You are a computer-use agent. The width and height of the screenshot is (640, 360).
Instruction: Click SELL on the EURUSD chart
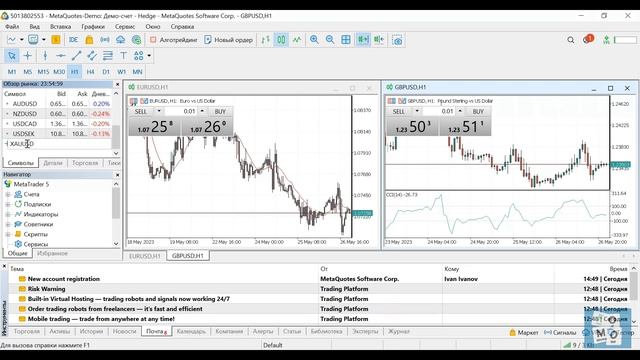point(141,111)
